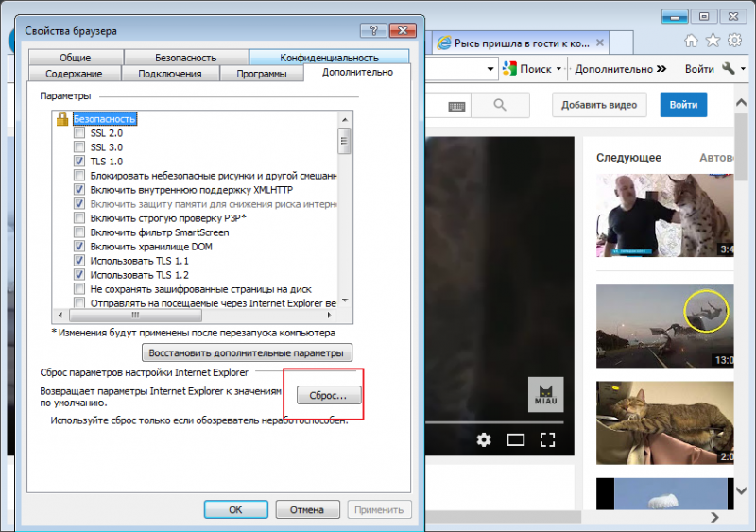Click Восстановить дополнительные параметры button
The height and width of the screenshot is (532, 756).
(x=247, y=352)
